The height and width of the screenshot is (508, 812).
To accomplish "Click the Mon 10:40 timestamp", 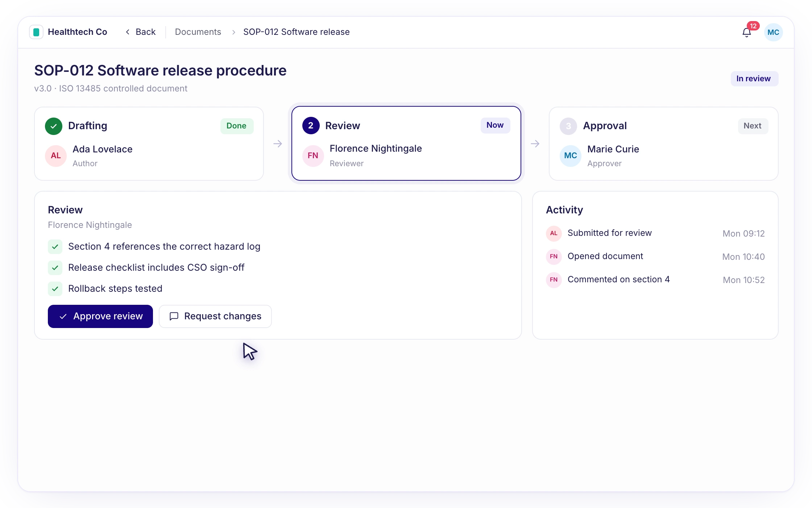I will click(743, 257).
